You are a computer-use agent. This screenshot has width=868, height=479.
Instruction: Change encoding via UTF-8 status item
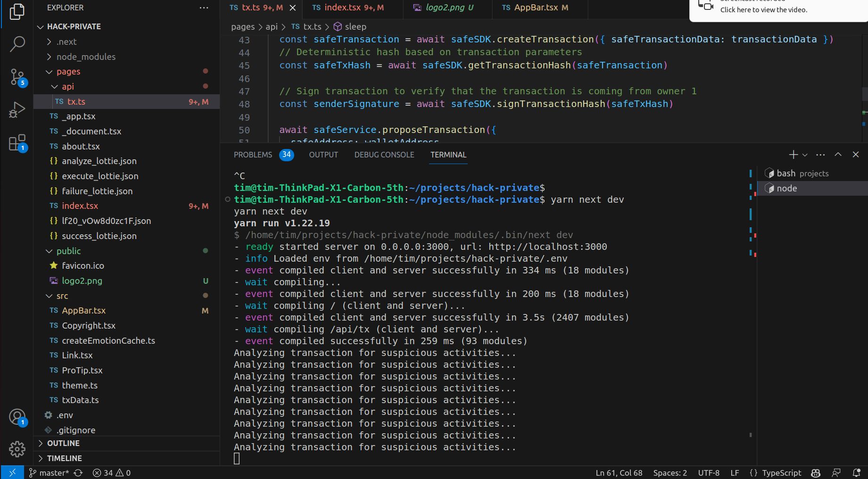point(709,472)
